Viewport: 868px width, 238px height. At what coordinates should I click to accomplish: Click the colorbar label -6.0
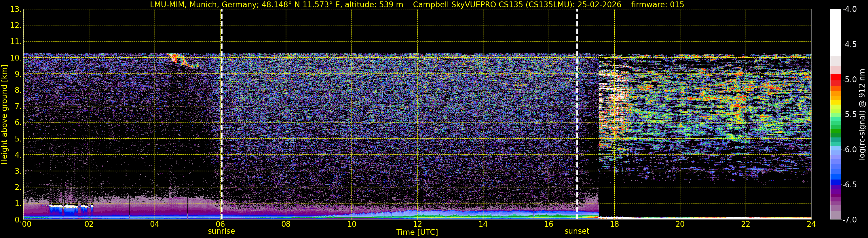850,149
